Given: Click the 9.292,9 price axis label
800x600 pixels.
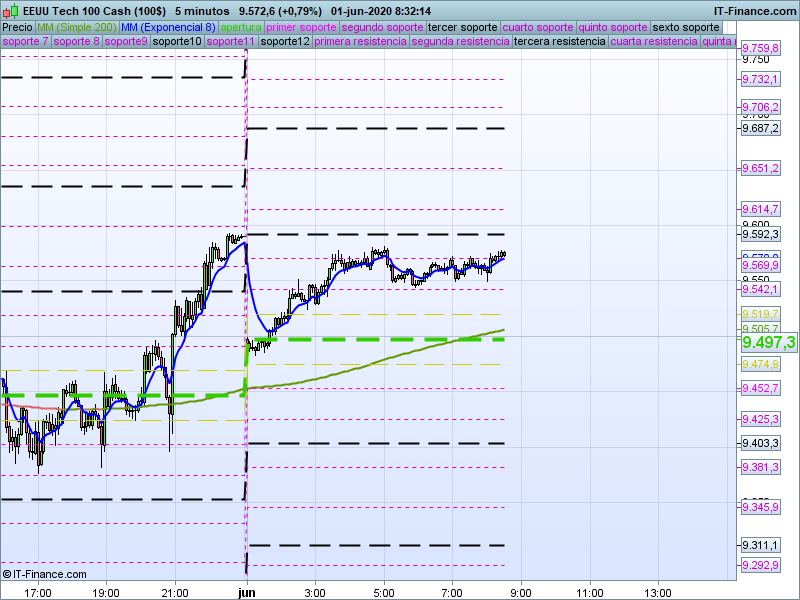Looking at the screenshot, I should [760, 565].
